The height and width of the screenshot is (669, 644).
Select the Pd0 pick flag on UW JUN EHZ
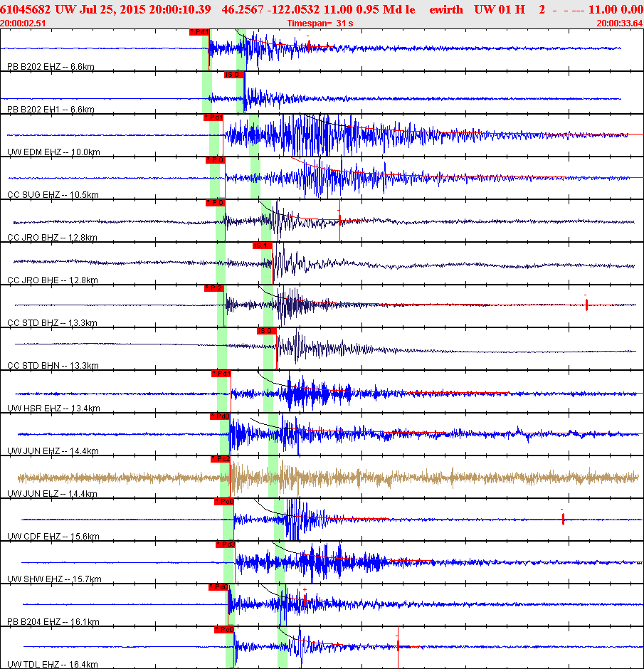click(220, 416)
